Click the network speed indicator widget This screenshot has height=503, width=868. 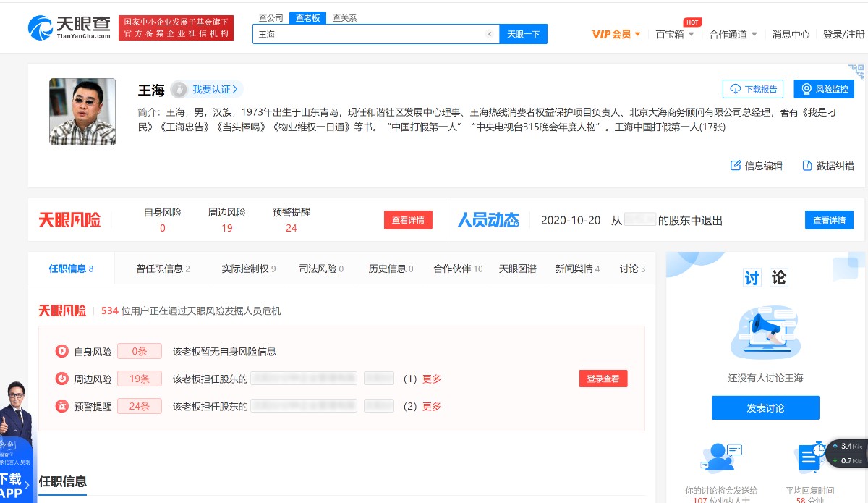846,453
